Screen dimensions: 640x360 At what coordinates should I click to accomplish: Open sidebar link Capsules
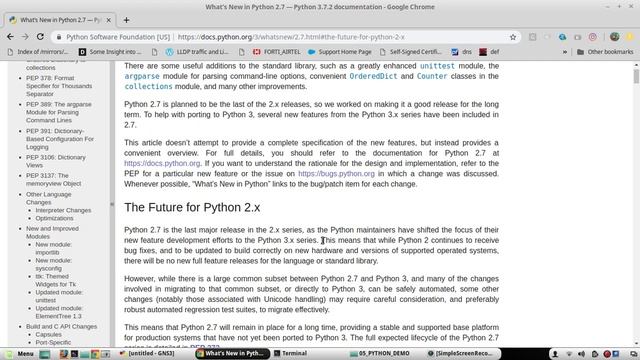coord(49,334)
